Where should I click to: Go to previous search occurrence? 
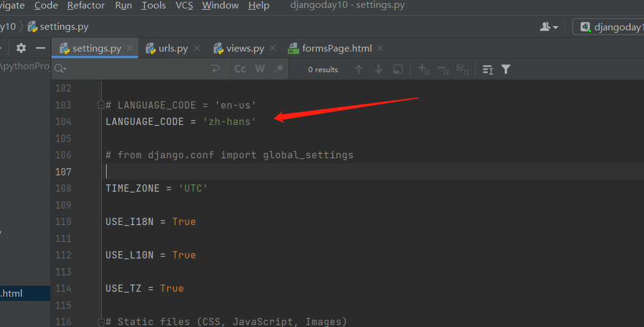(359, 69)
